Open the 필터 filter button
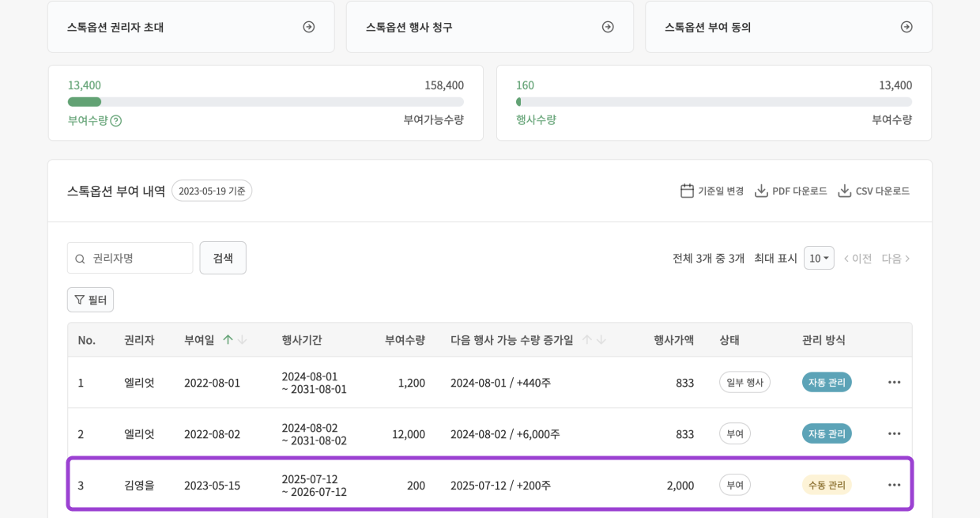The image size is (980, 518). pos(90,300)
